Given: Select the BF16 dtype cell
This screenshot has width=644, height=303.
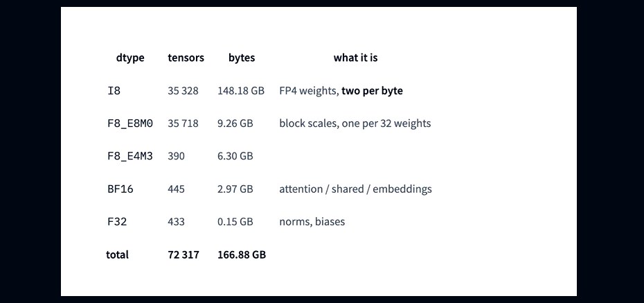Looking at the screenshot, I should [120, 189].
